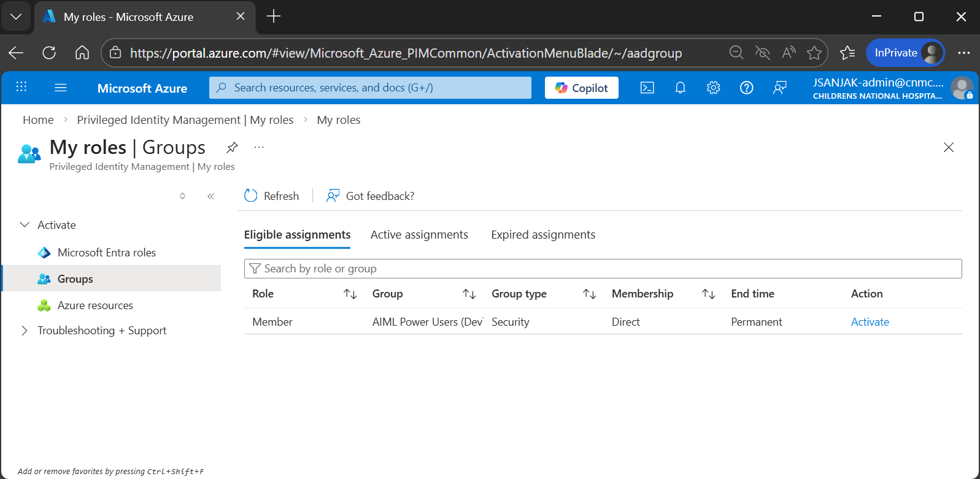View site information lock icon
This screenshot has width=980, height=479.
coord(115,53)
